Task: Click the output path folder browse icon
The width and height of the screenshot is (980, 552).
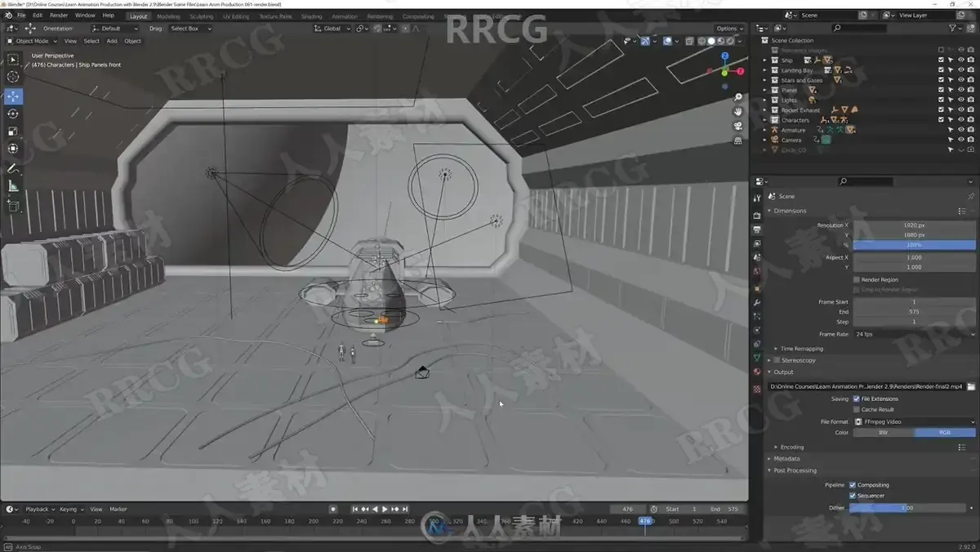Action: [971, 386]
